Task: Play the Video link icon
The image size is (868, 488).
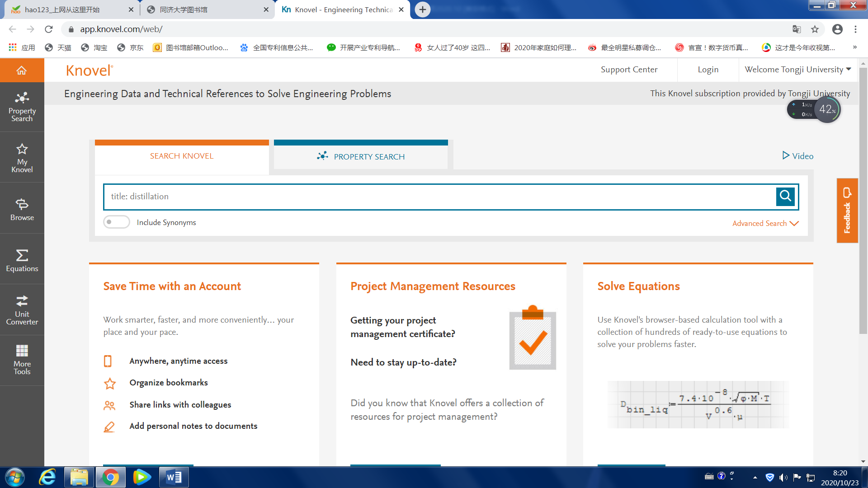Action: [786, 155]
